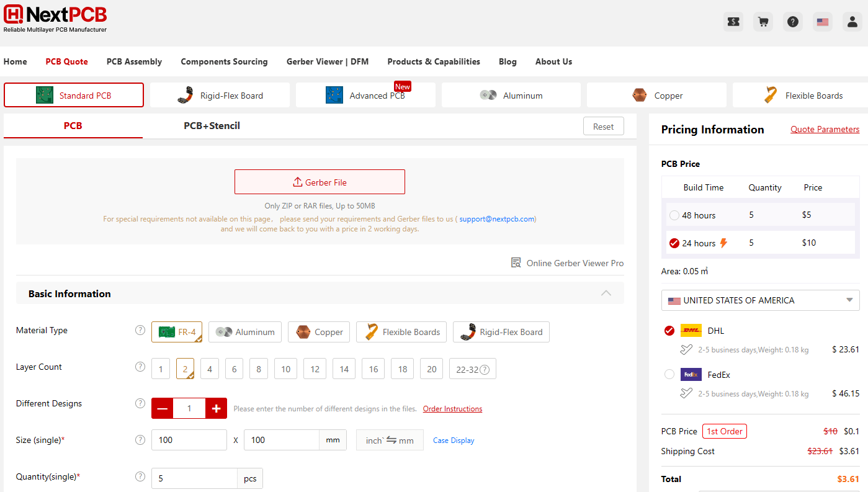Click the inch to mm swap icon
The width and height of the screenshot is (868, 492).
click(x=391, y=441)
